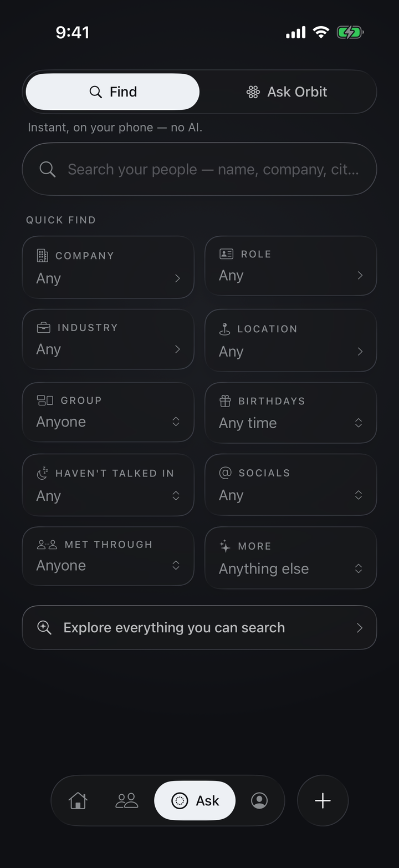Open Explore everything you can search
Viewport: 399px width, 868px height.
click(x=199, y=627)
